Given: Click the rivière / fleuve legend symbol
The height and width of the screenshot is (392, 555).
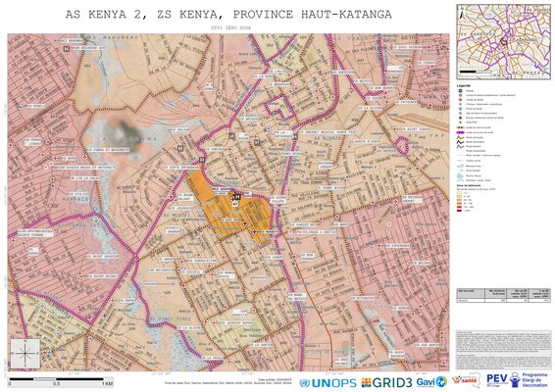Looking at the screenshot, I should point(461,175).
